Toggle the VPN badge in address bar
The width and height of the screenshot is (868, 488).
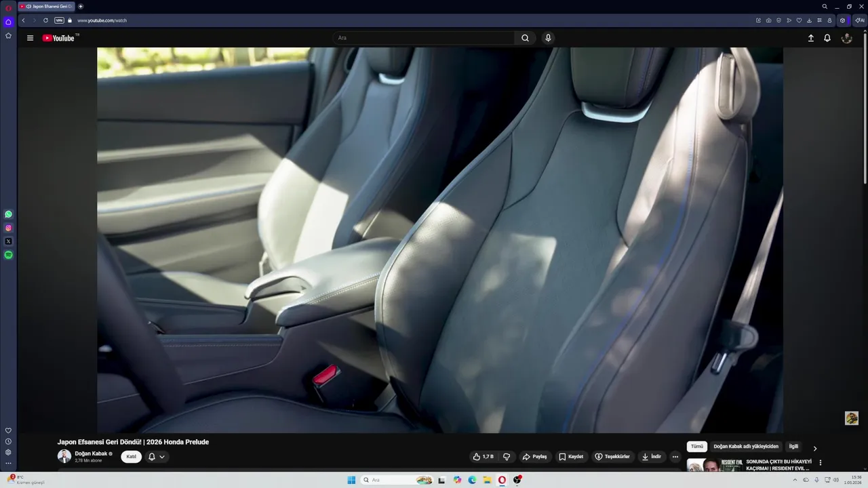click(x=59, y=20)
